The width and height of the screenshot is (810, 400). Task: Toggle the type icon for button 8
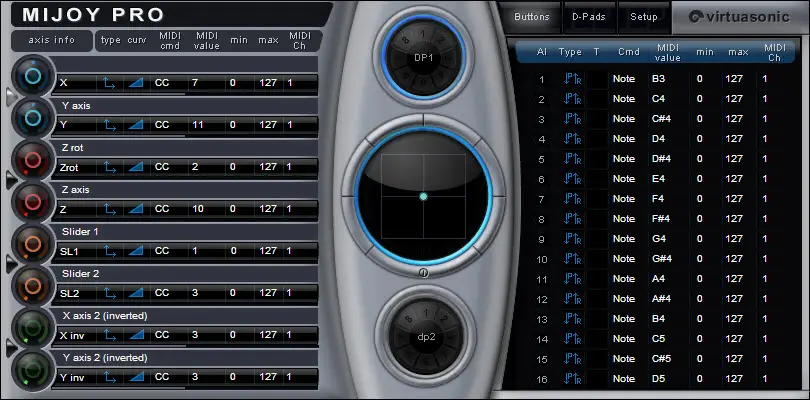(572, 219)
